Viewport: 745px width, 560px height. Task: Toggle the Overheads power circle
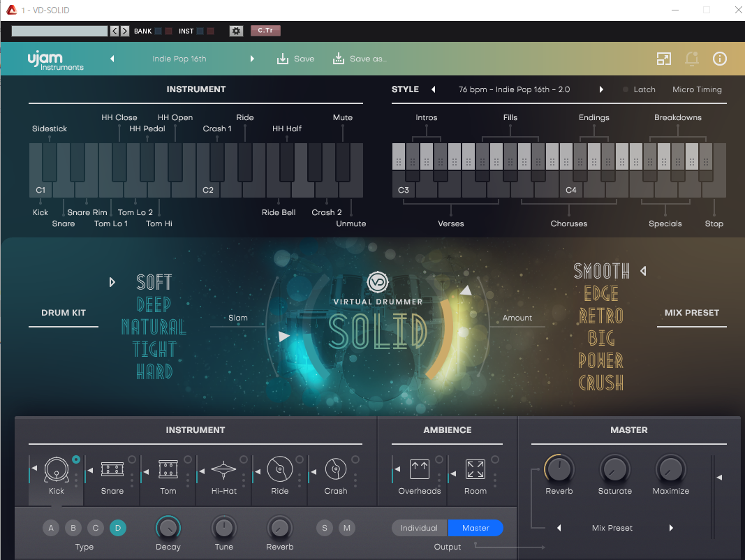tap(439, 459)
